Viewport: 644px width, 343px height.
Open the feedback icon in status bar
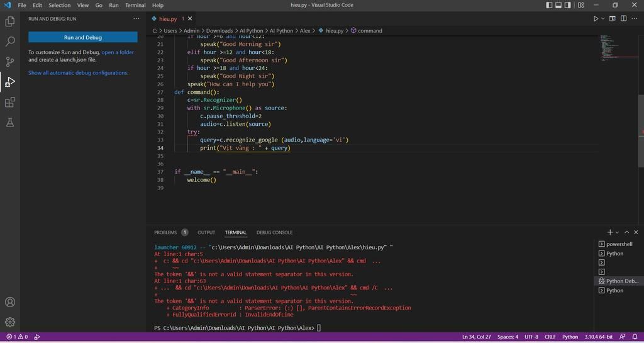pos(623,337)
